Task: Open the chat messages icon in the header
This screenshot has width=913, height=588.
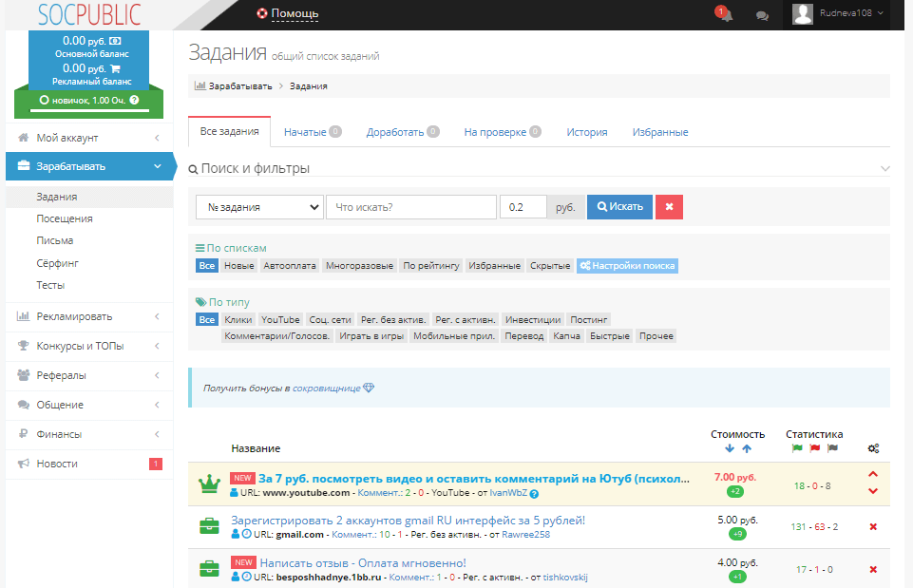Action: click(x=762, y=16)
